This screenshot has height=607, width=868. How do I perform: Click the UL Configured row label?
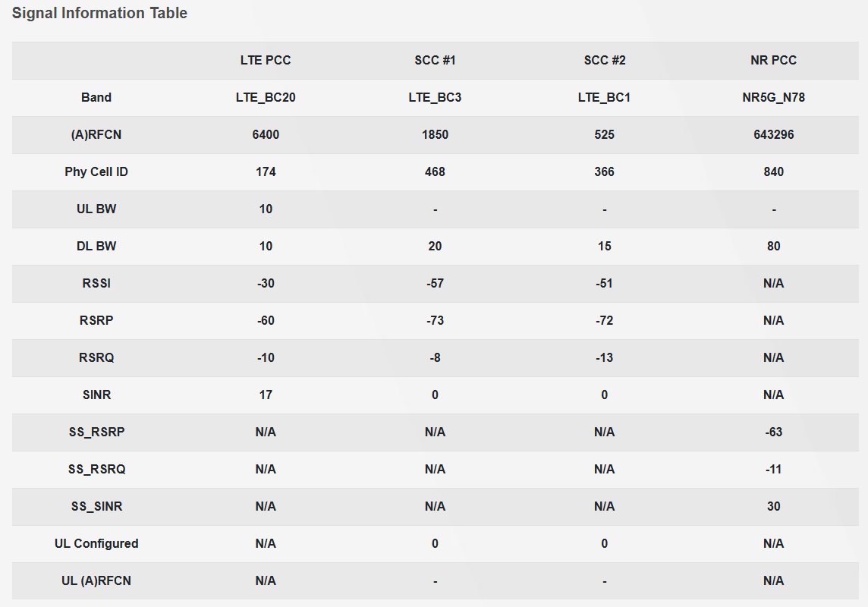(96, 543)
